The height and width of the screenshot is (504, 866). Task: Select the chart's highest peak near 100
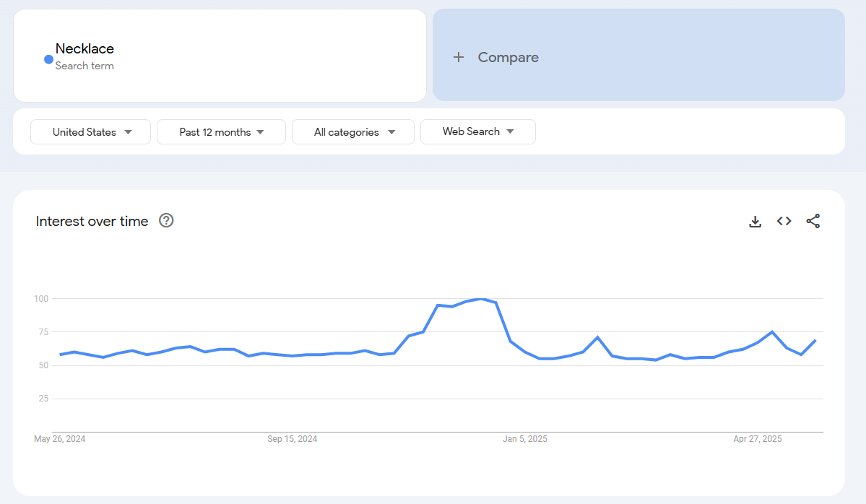482,299
